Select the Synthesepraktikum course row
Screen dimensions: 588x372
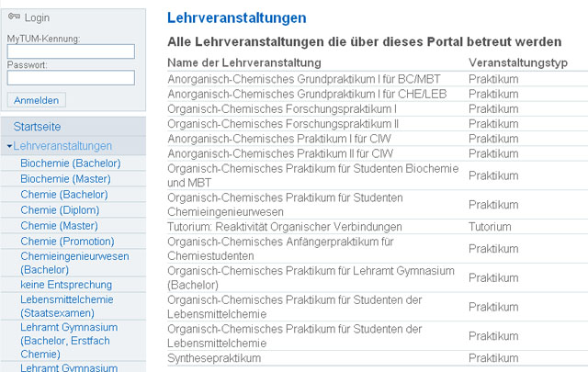pos(378,358)
